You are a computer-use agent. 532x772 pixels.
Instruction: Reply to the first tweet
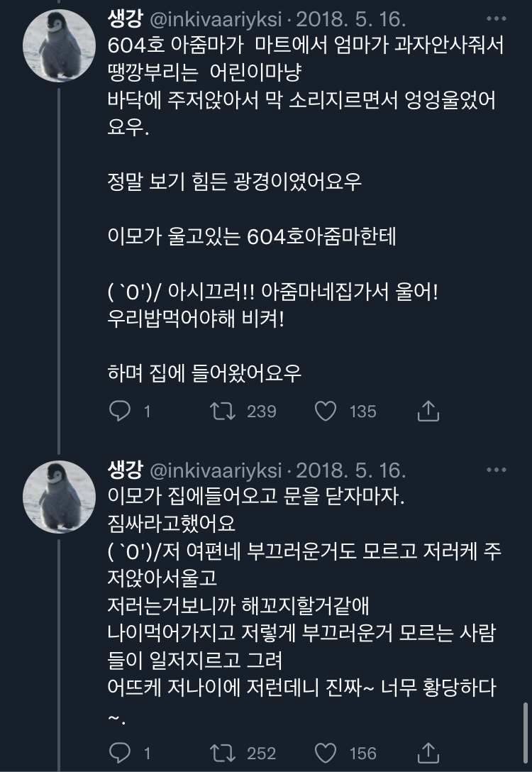click(x=119, y=411)
